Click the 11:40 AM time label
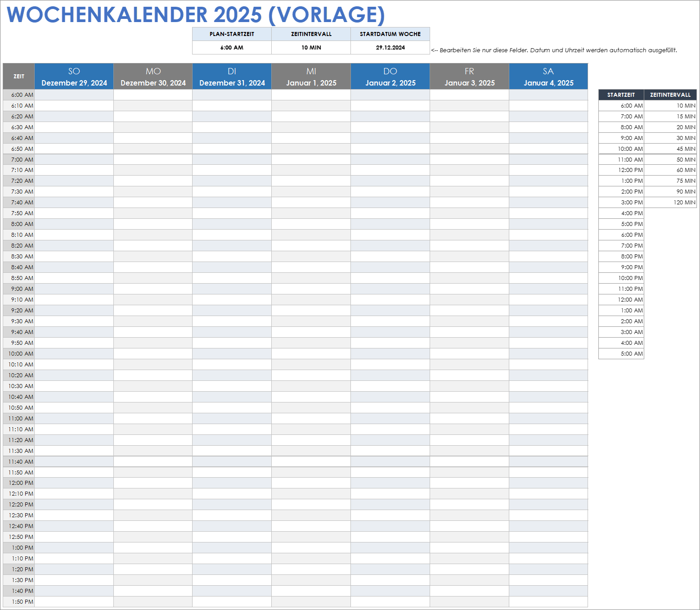Viewport: 700px width, 610px height. click(19, 462)
